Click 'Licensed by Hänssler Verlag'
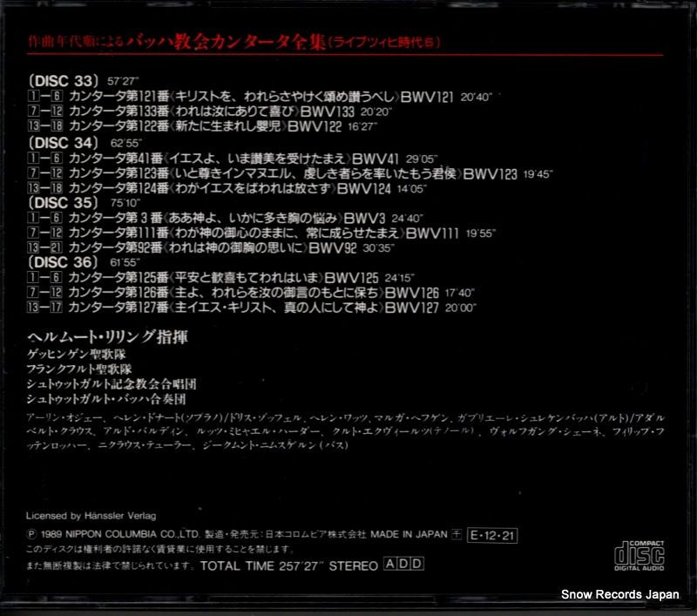The width and height of the screenshot is (697, 616). (x=91, y=516)
